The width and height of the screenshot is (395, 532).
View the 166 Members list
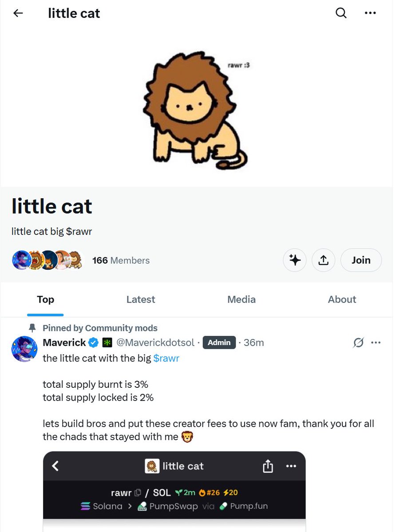tap(121, 260)
